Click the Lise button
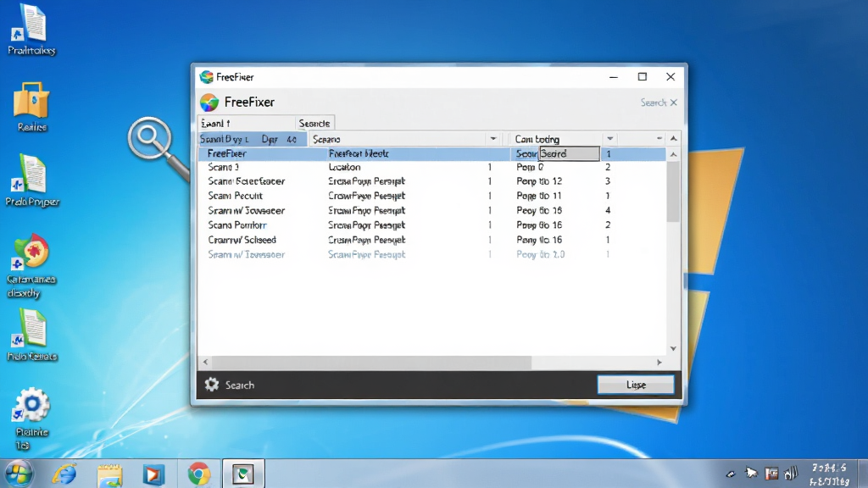Viewport: 868px width, 488px height. 636,385
